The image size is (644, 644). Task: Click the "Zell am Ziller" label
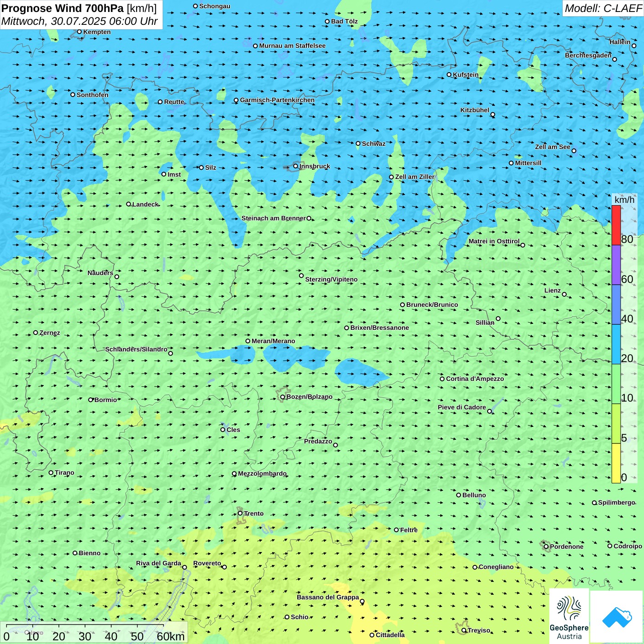pyautogui.click(x=415, y=177)
